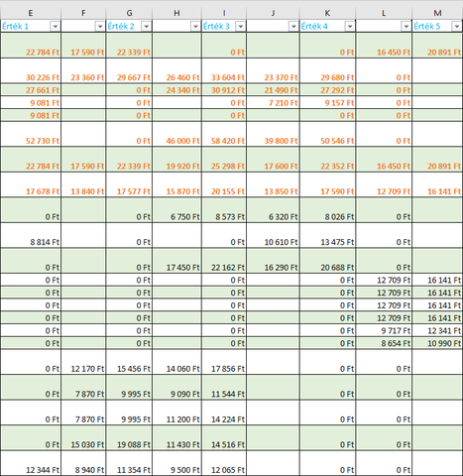Select cell with 25 298 Ft
The width and height of the screenshot is (463, 476).
coord(224,160)
